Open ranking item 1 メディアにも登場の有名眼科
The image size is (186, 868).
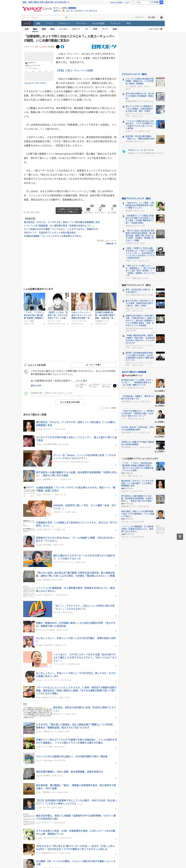pos(140,81)
